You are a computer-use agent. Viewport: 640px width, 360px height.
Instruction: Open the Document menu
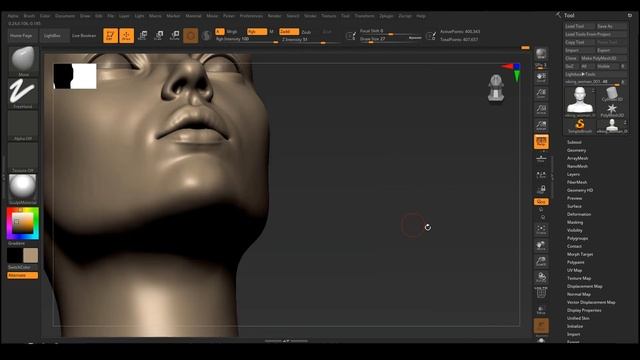[65, 16]
